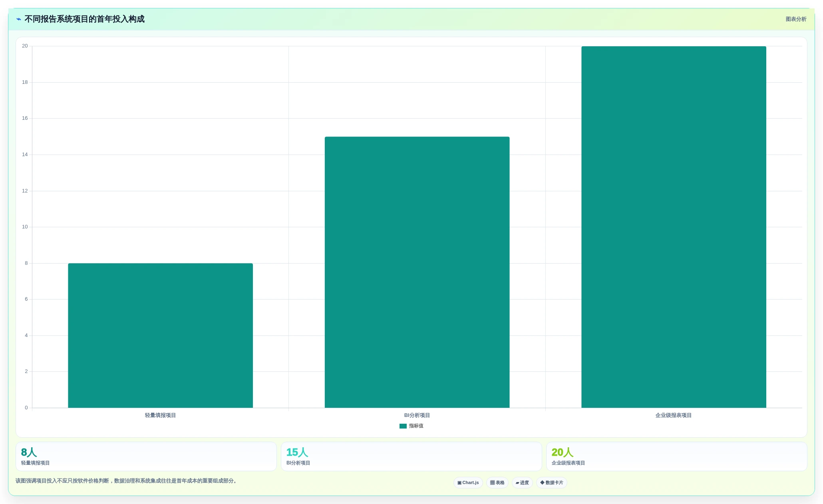Click the 进度 tag chip
The image size is (823, 504).
[522, 483]
